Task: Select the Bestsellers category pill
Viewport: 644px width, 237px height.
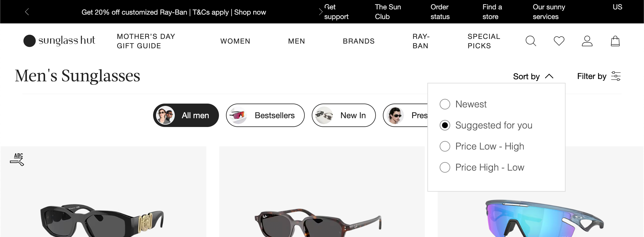Action: coord(265,115)
